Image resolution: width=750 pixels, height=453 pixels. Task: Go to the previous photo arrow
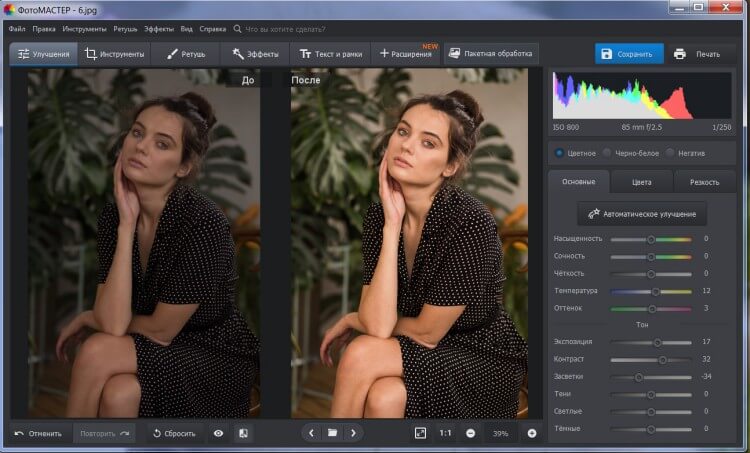(311, 433)
